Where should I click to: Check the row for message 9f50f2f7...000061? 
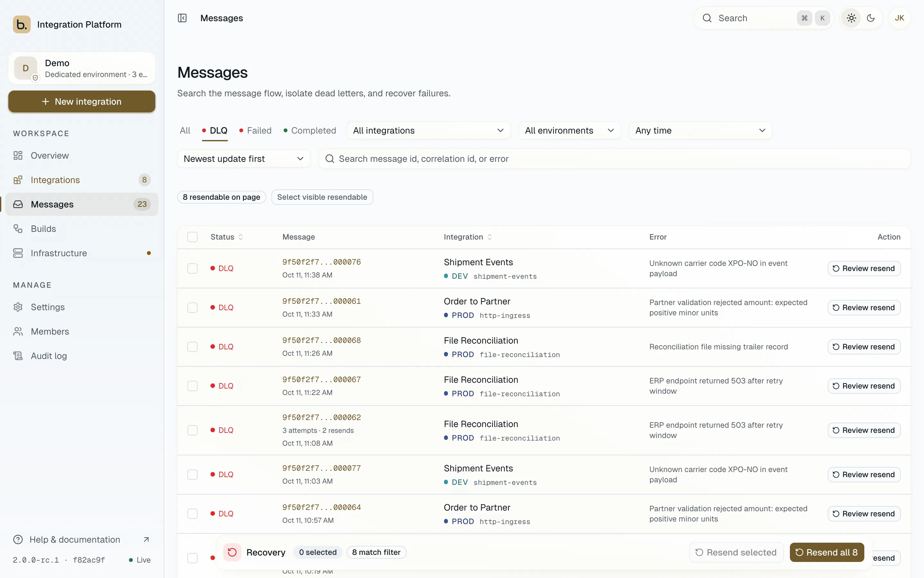(193, 308)
